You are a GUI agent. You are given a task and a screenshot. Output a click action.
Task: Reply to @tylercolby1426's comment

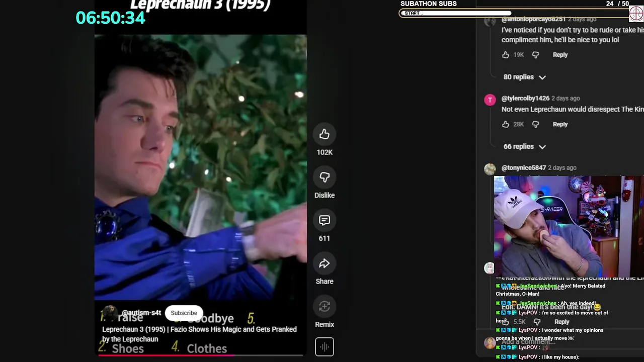pos(560,124)
